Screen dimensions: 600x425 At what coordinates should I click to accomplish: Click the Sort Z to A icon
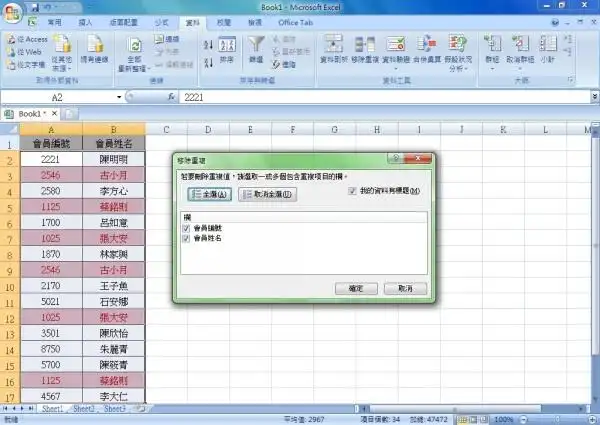(x=208, y=62)
